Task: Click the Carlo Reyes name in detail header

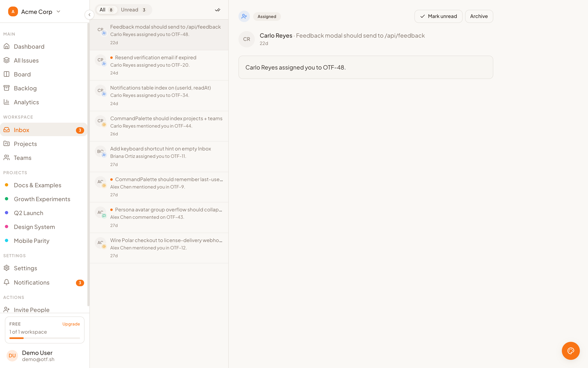Action: coord(276,36)
